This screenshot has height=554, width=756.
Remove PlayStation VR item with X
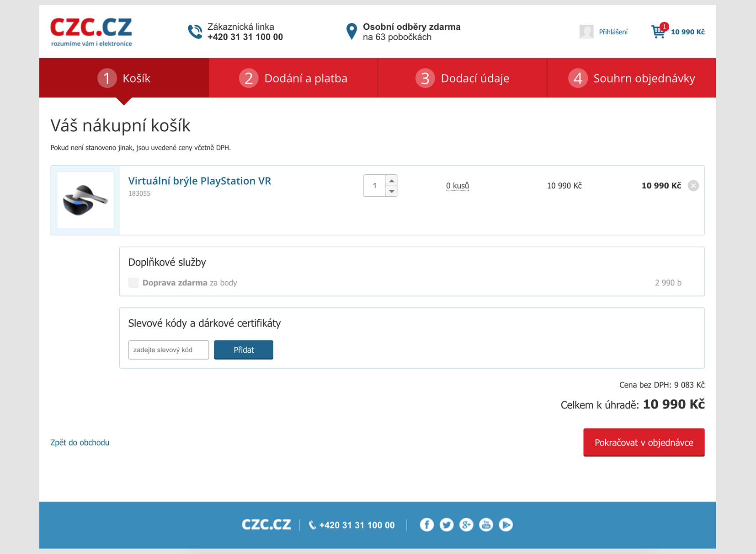tap(693, 185)
